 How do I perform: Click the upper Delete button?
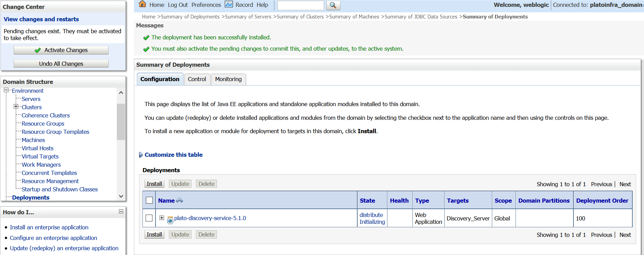point(207,184)
